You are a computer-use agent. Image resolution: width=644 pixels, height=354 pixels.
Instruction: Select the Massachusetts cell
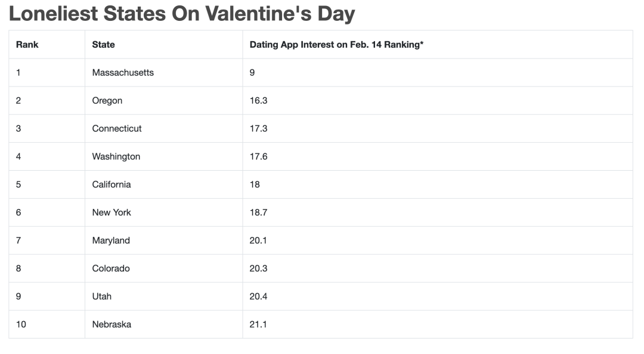(123, 72)
